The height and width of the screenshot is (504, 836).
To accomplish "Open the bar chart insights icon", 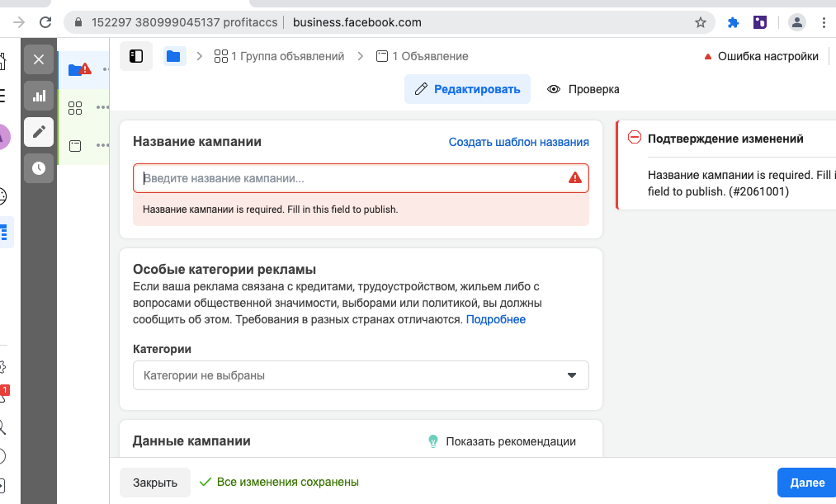I will 39,96.
